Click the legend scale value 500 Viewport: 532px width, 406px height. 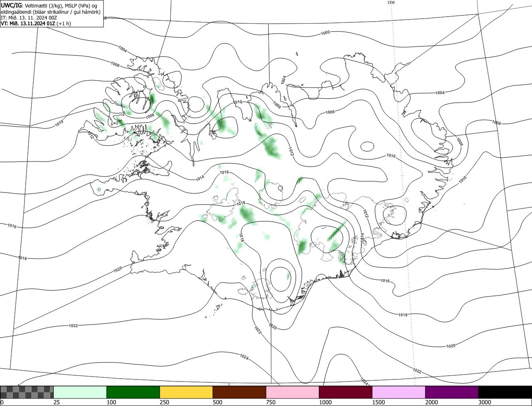pos(217,402)
